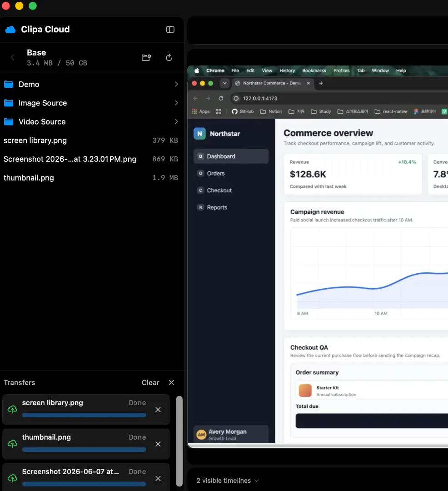Screen dimensions: 448x491
Task: Open the Window menu in preview
Action: pyautogui.click(x=380, y=71)
